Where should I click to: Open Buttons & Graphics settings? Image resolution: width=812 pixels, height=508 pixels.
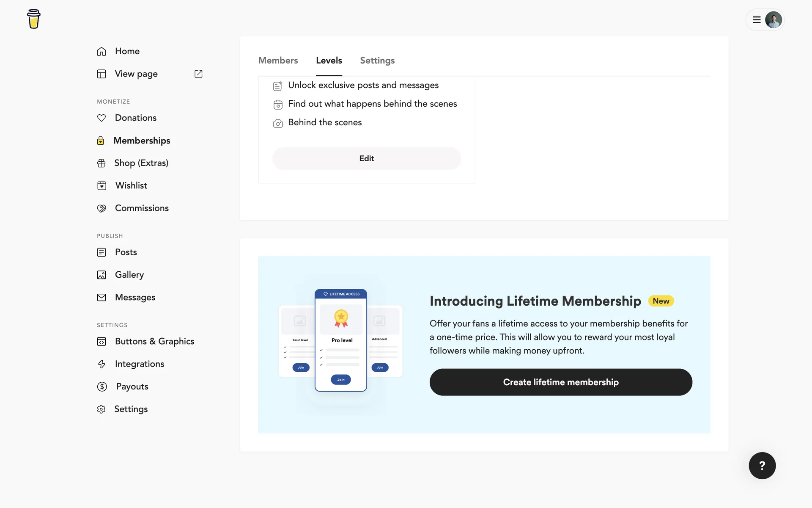(154, 341)
